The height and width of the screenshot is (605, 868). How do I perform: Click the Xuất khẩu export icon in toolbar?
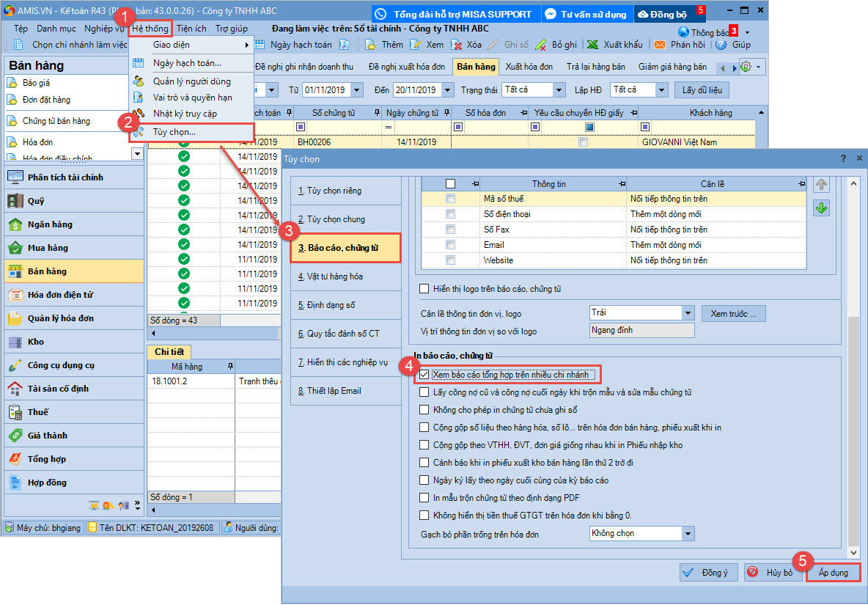(592, 45)
